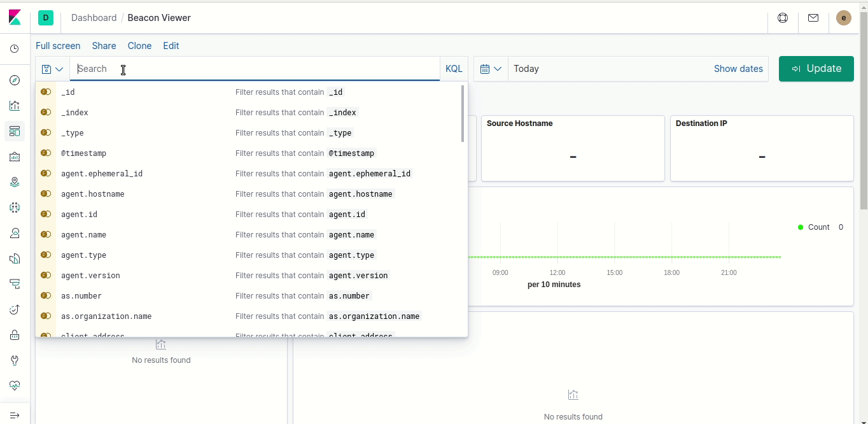
Task: Select agent.ephemeral_id suggestion
Action: point(248,173)
